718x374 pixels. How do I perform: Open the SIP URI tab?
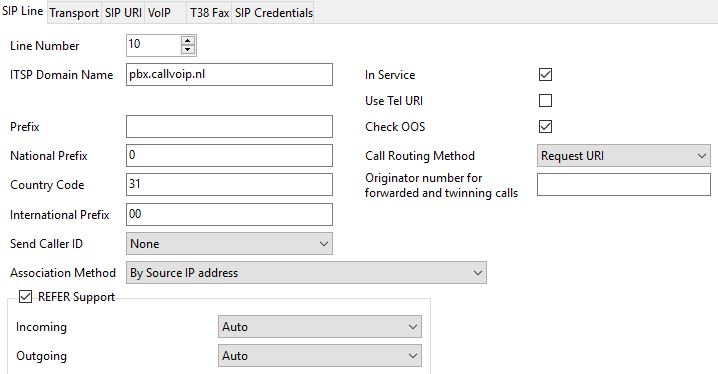pyautogui.click(x=123, y=13)
